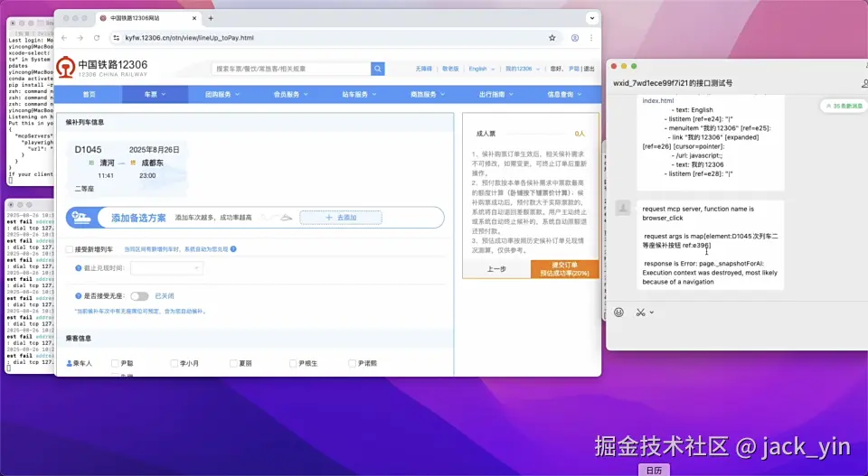
Task: Click the index.html link in WeChat message
Action: coord(658,100)
